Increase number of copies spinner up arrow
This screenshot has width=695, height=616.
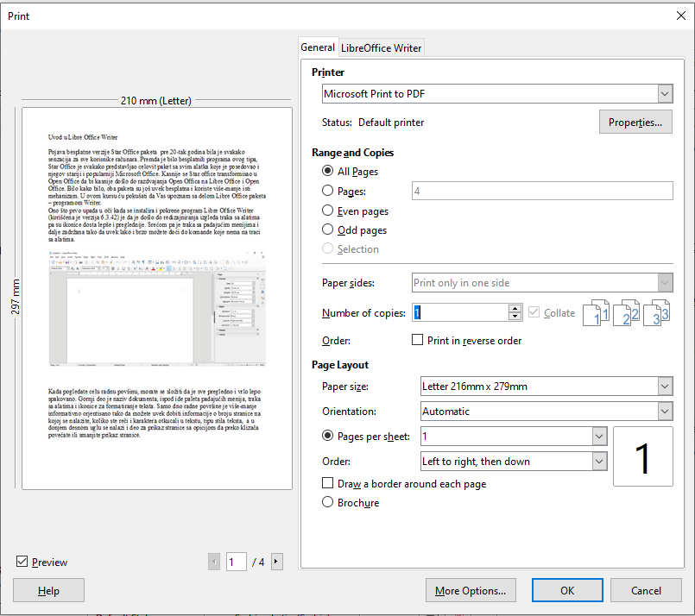point(515,308)
